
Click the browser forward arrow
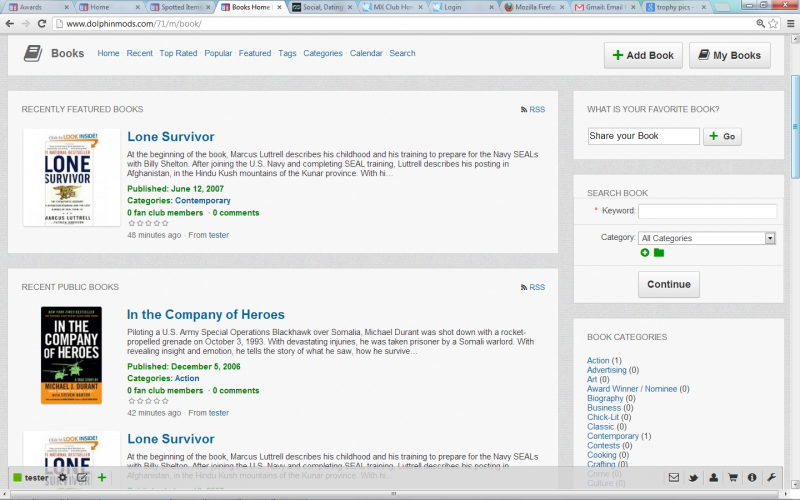click(x=26, y=23)
